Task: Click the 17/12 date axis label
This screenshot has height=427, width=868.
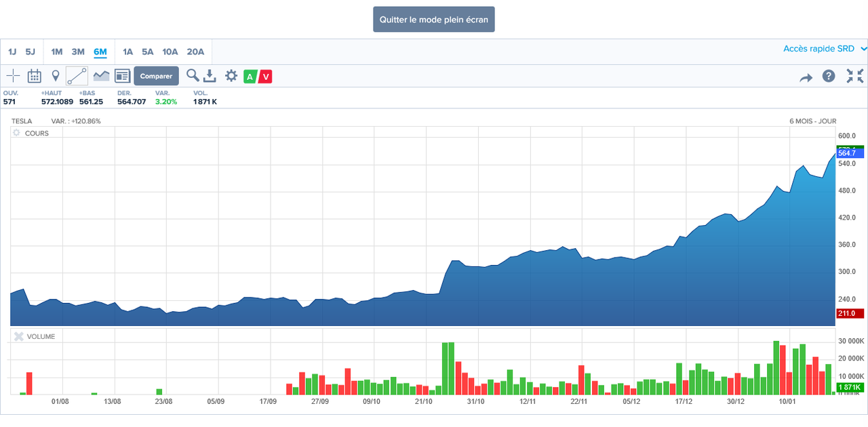Action: point(684,401)
